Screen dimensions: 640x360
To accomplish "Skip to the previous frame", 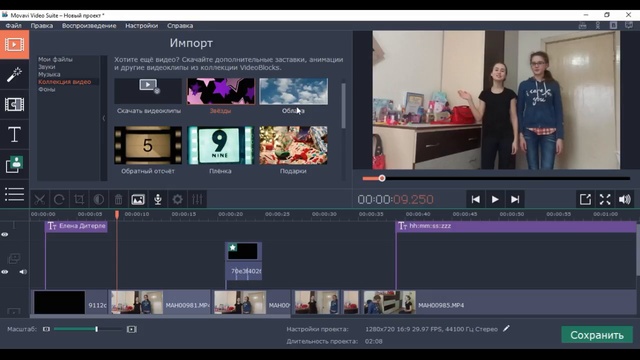I will point(476,200).
